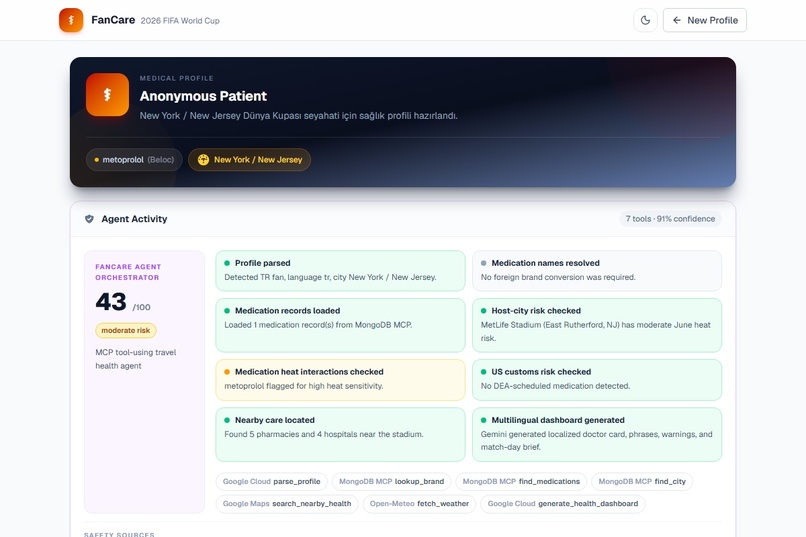This screenshot has height=537, width=806.
Task: Click the globe icon in city chip
Action: tap(204, 160)
